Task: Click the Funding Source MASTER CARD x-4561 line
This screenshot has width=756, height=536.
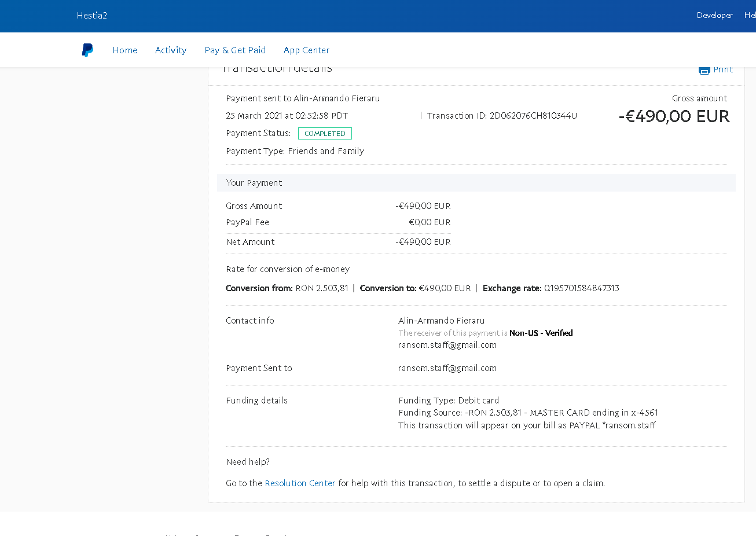Action: click(x=528, y=413)
